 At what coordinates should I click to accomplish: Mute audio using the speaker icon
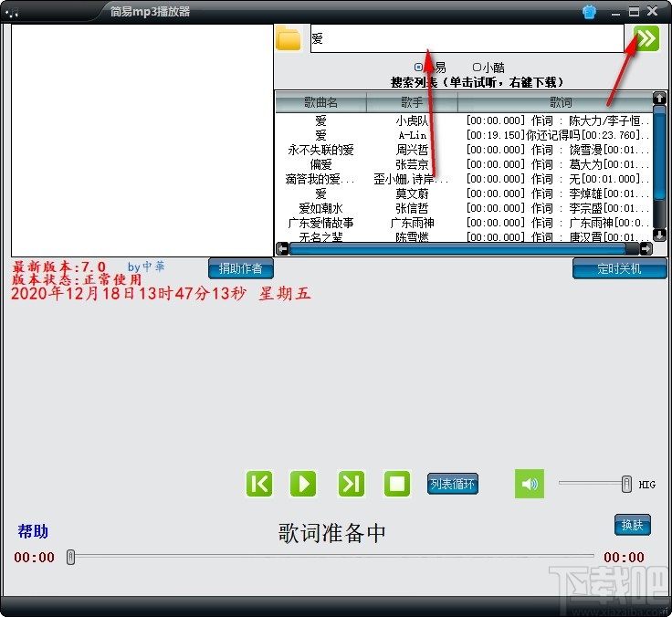[x=529, y=484]
